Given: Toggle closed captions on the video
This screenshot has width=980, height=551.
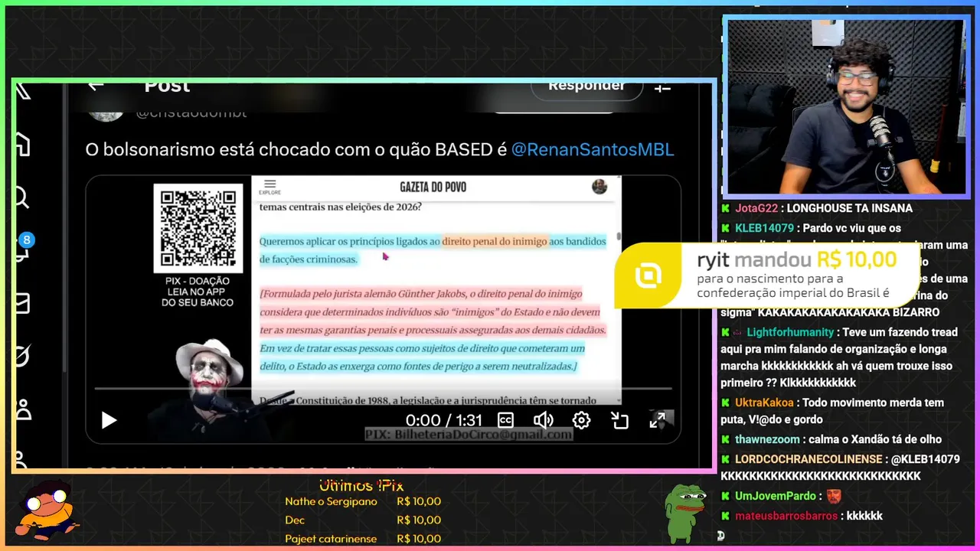Looking at the screenshot, I should 505,420.
